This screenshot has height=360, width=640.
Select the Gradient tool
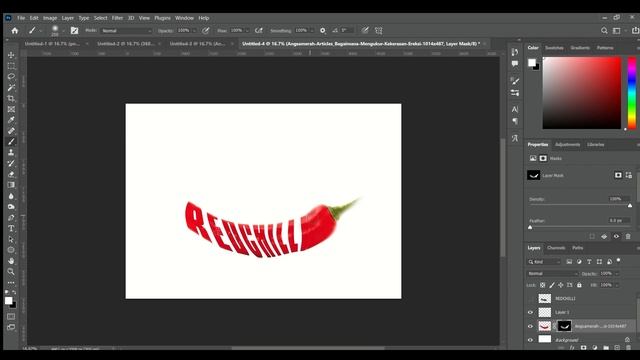click(11, 185)
